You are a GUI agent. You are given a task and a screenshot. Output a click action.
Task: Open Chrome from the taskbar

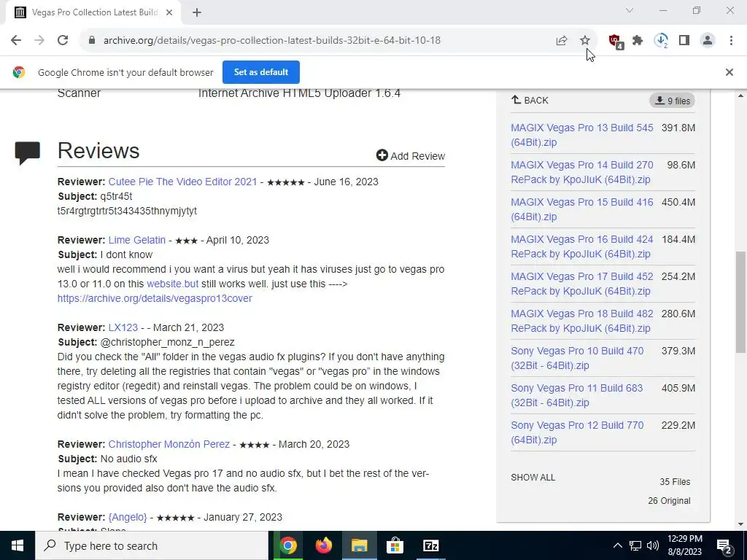287,545
